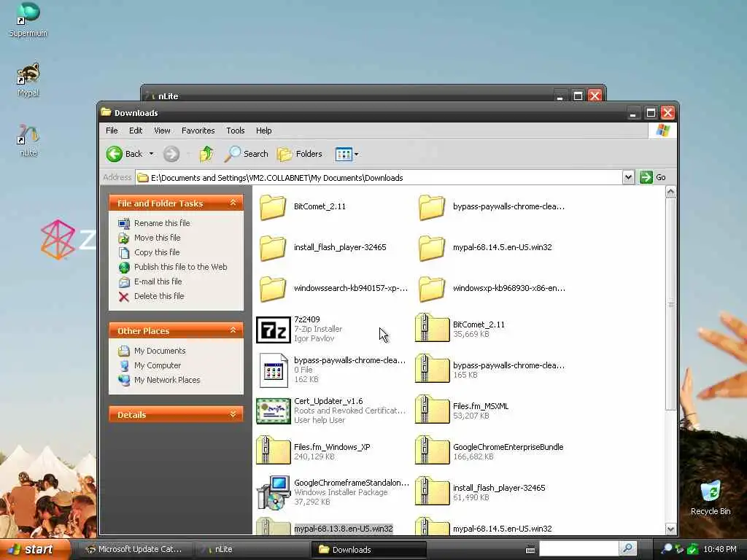This screenshot has width=747, height=560.
Task: Select install_flash_player-32465 folder icon
Action: (273, 248)
